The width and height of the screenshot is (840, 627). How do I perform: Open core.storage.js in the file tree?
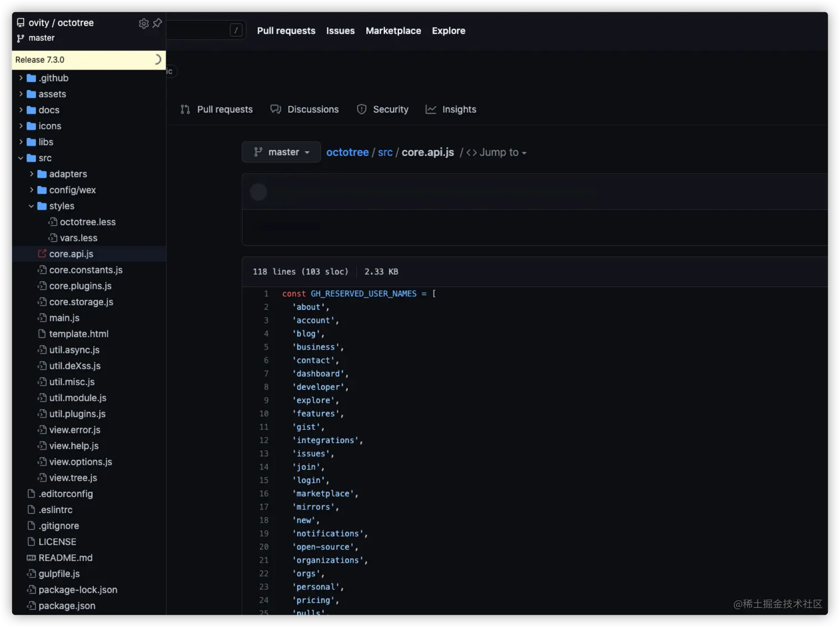coord(81,302)
